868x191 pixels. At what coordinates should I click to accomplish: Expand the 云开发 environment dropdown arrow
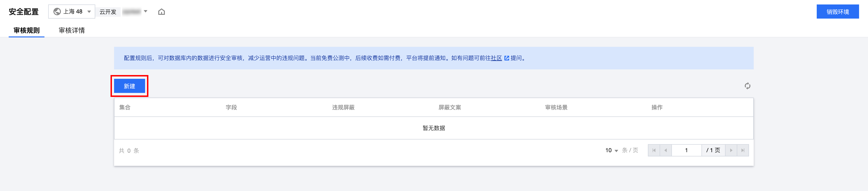pyautogui.click(x=146, y=12)
